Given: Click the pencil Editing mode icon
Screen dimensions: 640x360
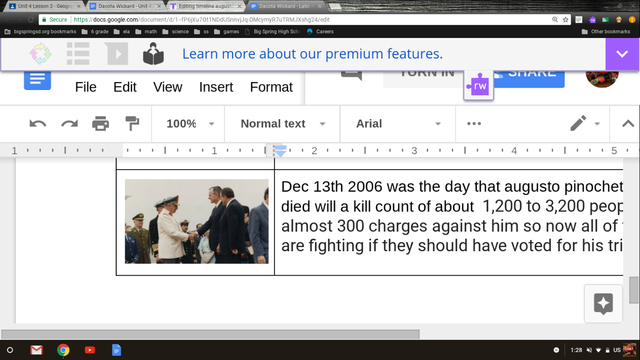Looking at the screenshot, I should pyautogui.click(x=578, y=123).
